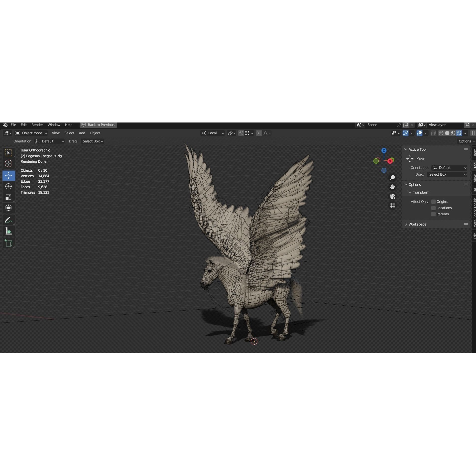Pick the Annotate tool
Screen dimensions: 476x476
click(x=9, y=220)
